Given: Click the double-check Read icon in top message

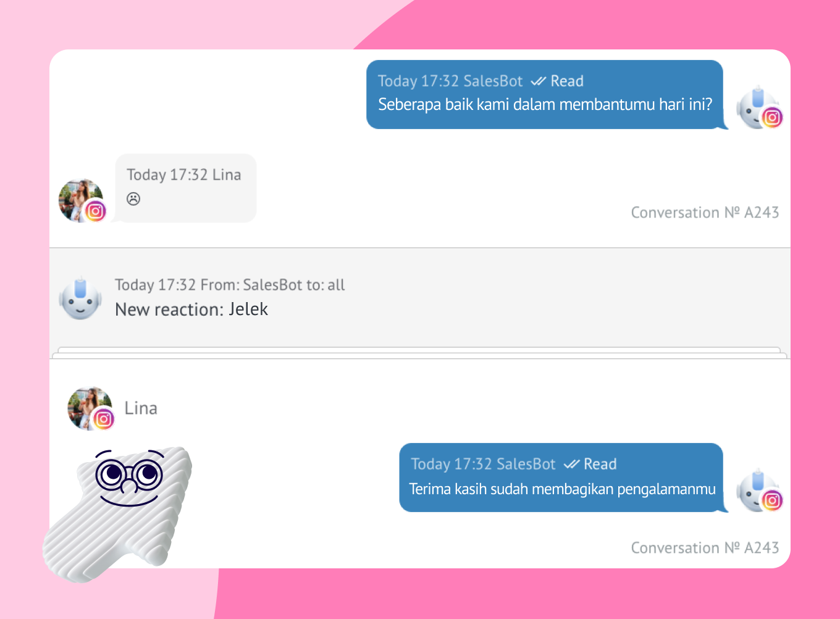Looking at the screenshot, I should point(539,81).
